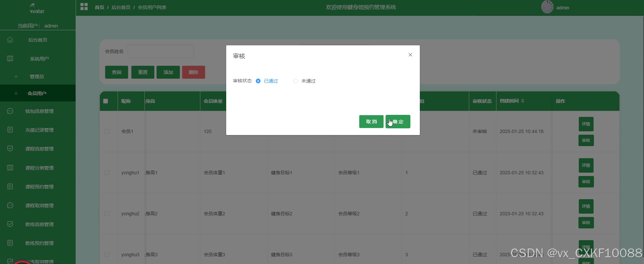644x264 pixels.
Task: Click the icon beside 系统用户
Action: pos(10,58)
